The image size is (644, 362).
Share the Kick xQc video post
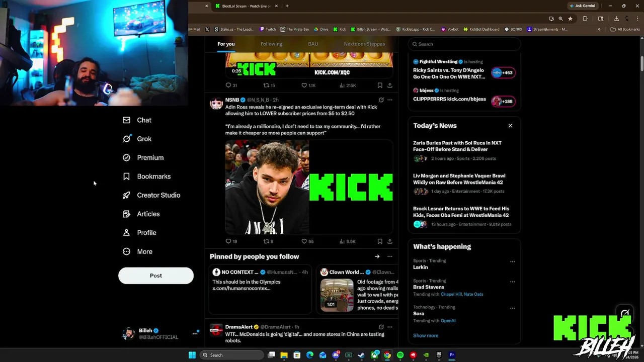390,85
